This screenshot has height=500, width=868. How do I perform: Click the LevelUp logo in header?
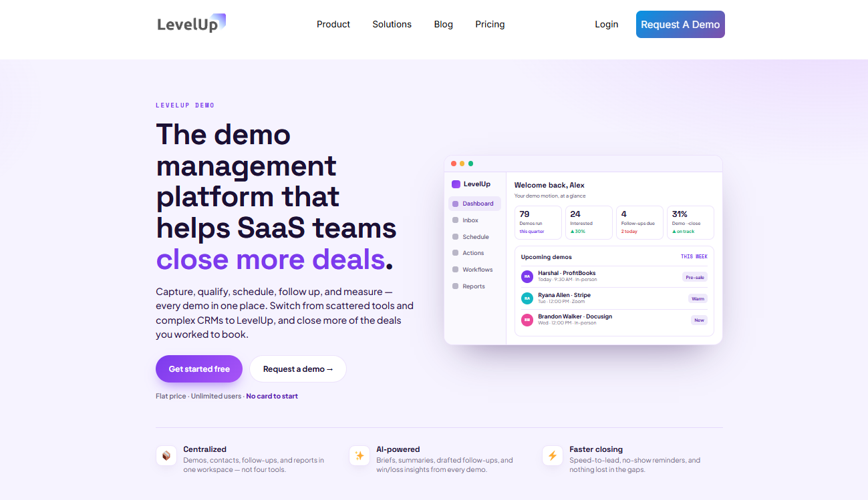[x=191, y=23]
